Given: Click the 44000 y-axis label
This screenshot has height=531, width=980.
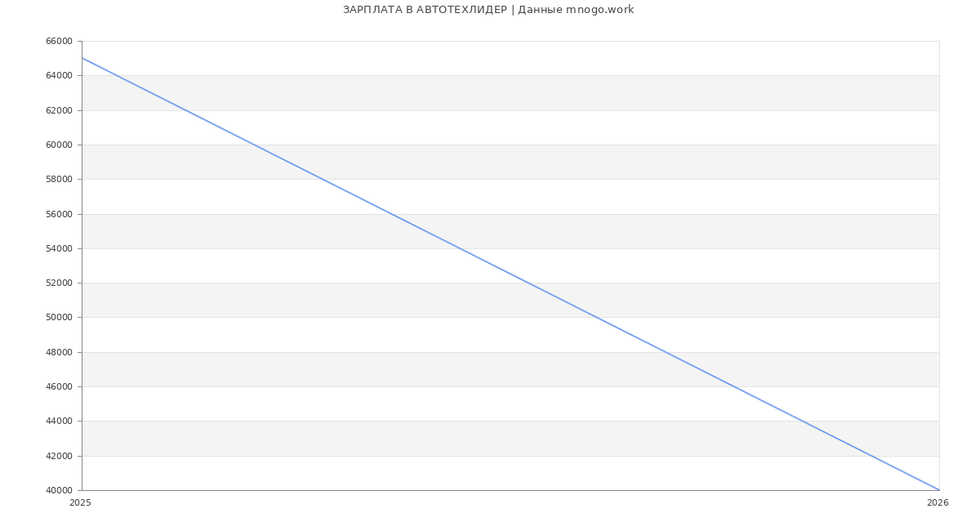Looking at the screenshot, I should [x=60, y=422].
